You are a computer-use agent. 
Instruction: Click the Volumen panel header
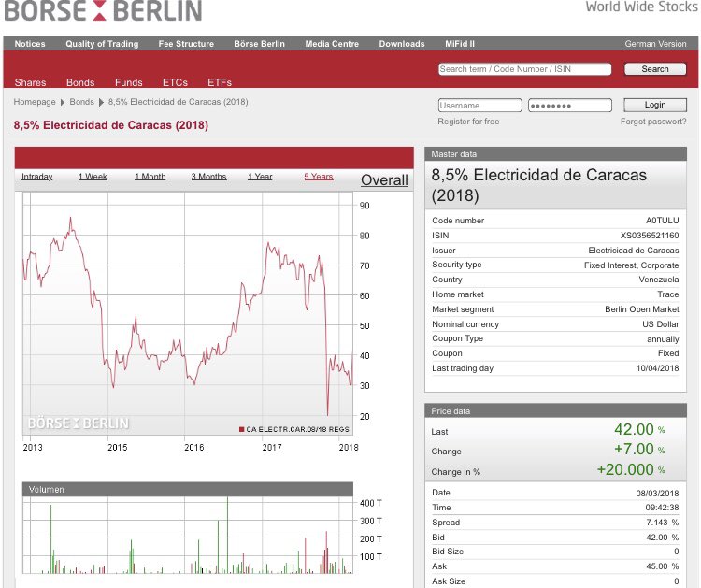[188, 489]
